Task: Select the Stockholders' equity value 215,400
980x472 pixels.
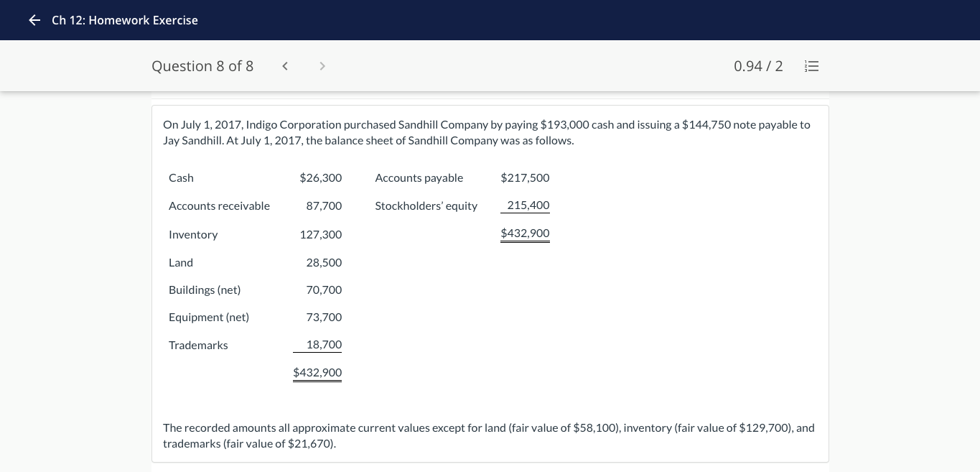Action: point(528,205)
